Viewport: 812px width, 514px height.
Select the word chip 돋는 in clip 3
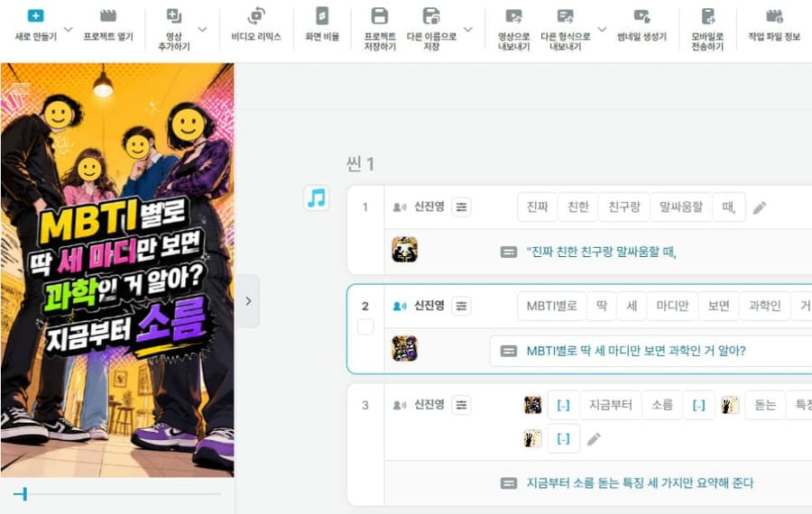[x=764, y=405]
